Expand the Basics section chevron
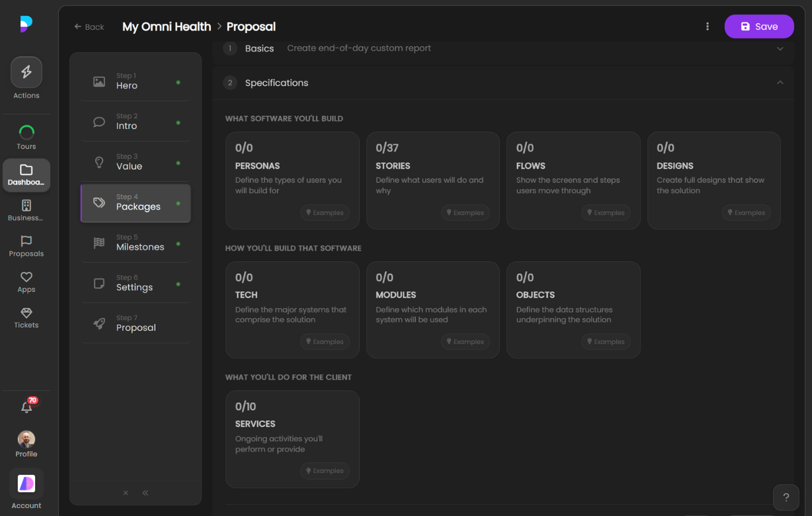This screenshot has width=812, height=516. tap(780, 48)
